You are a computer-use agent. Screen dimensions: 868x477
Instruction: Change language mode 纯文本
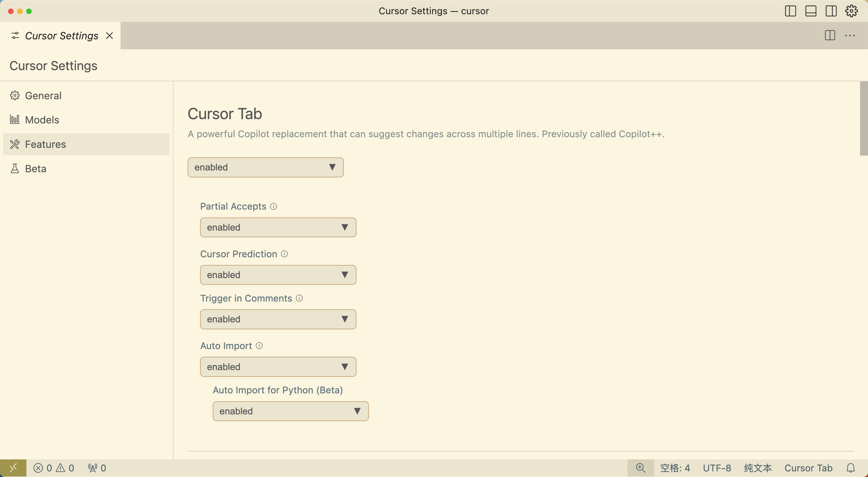[x=758, y=468]
